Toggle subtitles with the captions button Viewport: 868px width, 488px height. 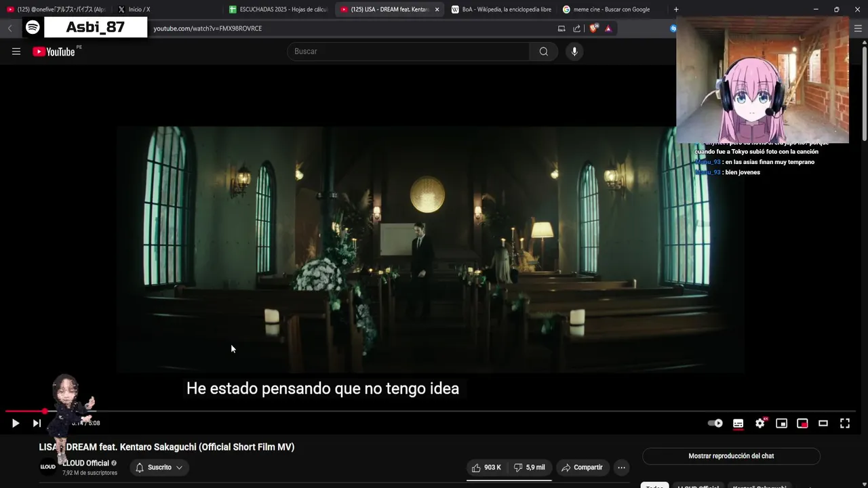(x=738, y=423)
